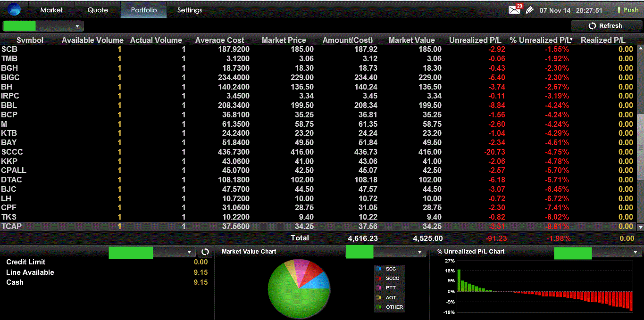
Task: Open the mail inbox icon with 20 badge
Action: tap(515, 9)
